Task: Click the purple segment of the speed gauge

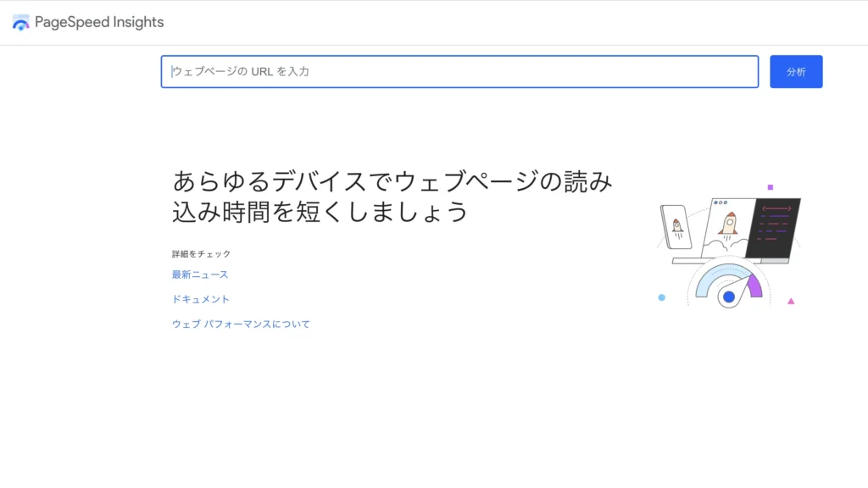Action: pos(754,286)
